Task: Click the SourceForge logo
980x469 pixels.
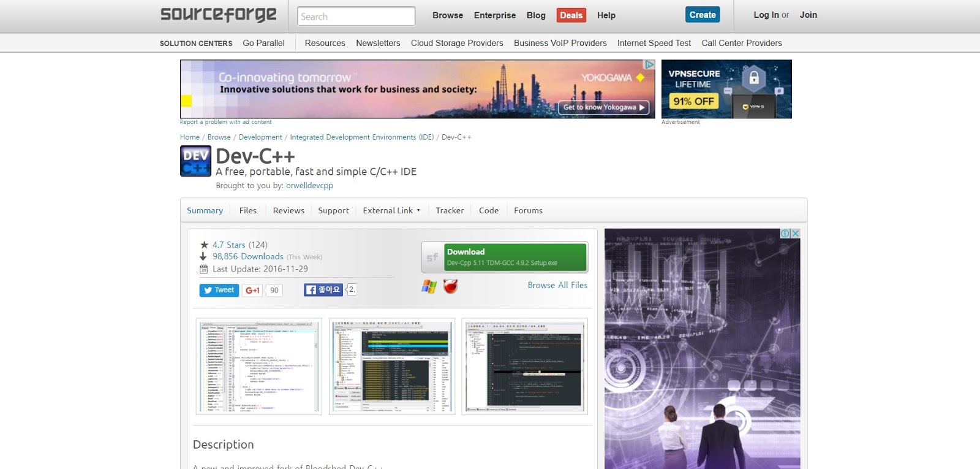Action: [218, 15]
